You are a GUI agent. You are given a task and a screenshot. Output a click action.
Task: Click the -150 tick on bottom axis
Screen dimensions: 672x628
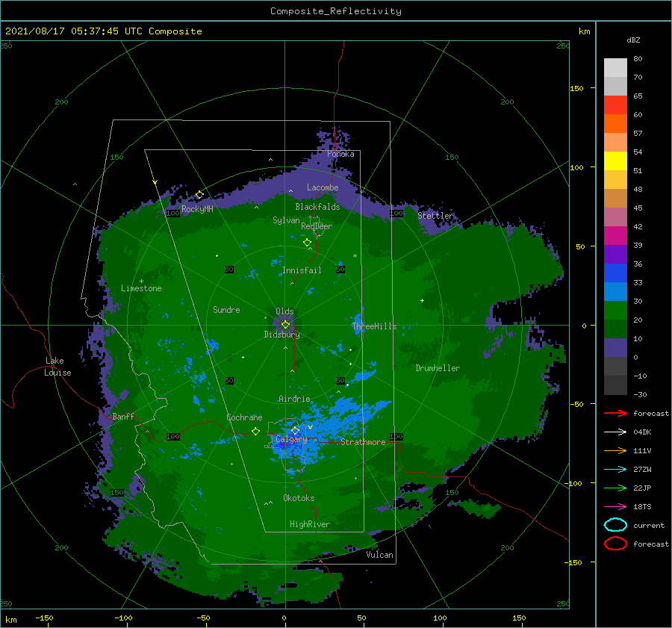pos(44,618)
